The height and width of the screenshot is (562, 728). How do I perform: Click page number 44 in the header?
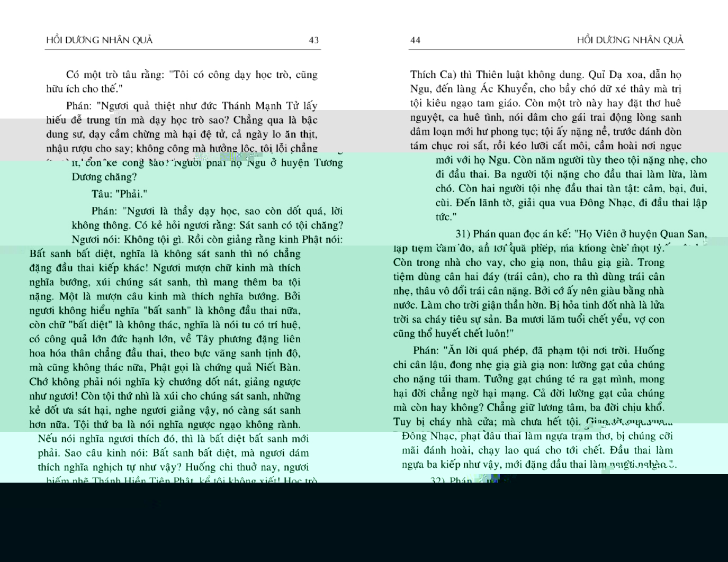click(416, 40)
